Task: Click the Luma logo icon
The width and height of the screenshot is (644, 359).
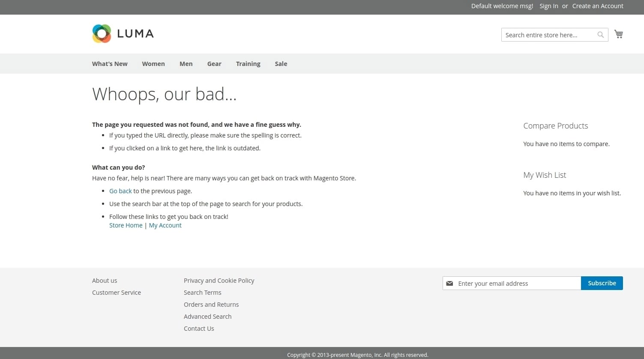Action: [102, 34]
